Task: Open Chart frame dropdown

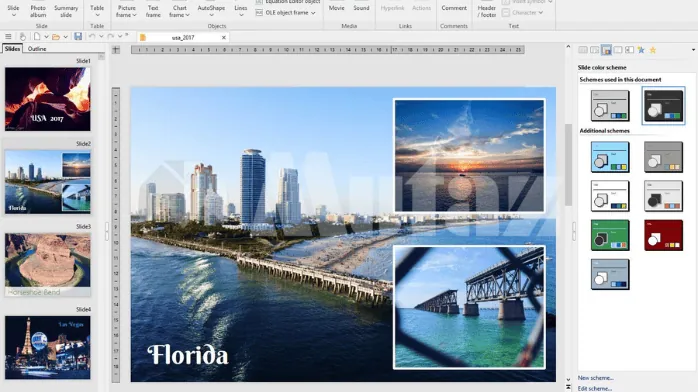Action: pyautogui.click(x=179, y=11)
